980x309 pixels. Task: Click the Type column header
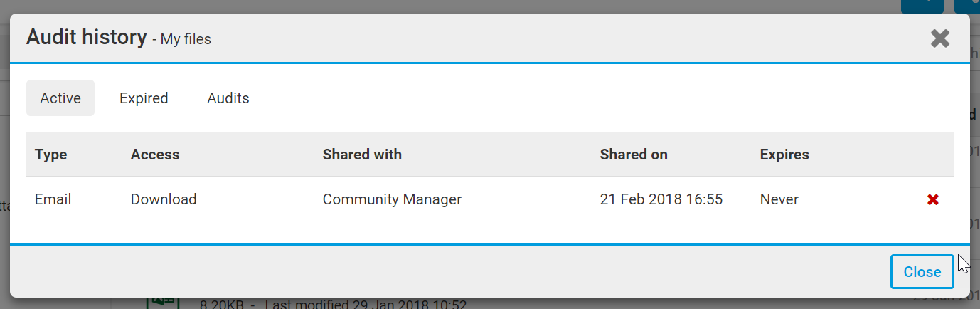50,154
